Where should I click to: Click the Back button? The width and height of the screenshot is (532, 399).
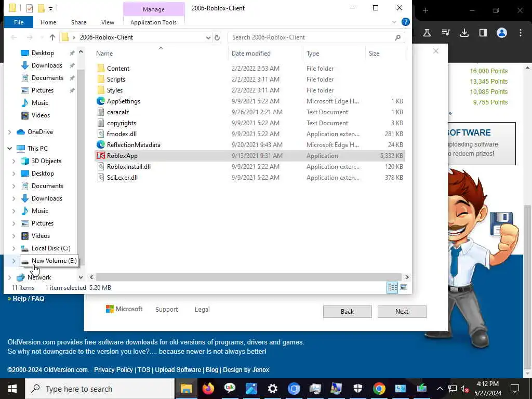pyautogui.click(x=347, y=312)
